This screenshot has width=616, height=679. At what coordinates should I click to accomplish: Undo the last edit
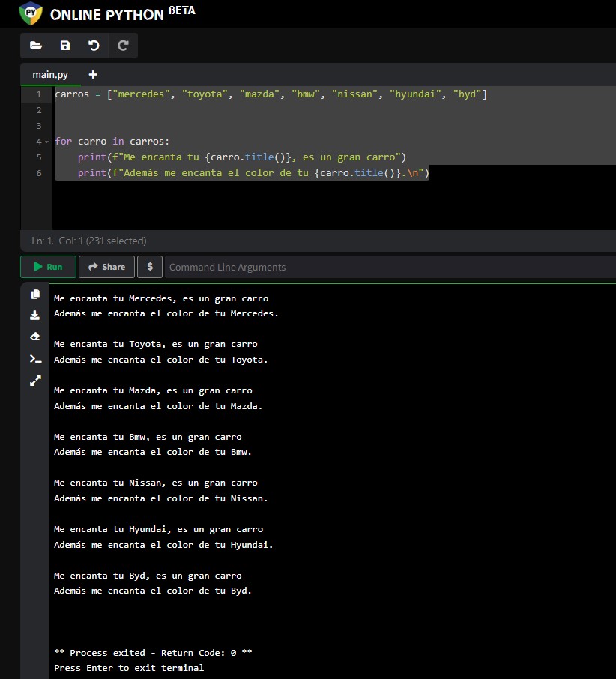94,46
